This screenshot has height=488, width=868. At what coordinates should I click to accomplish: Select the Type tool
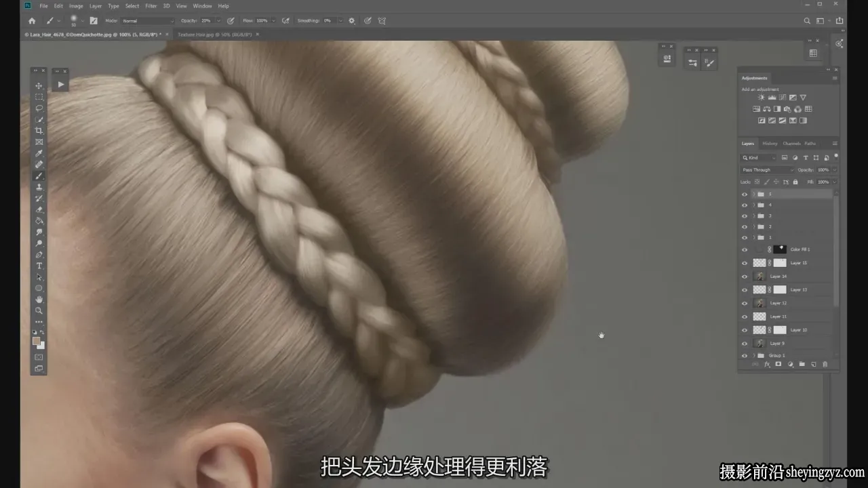[x=39, y=266]
